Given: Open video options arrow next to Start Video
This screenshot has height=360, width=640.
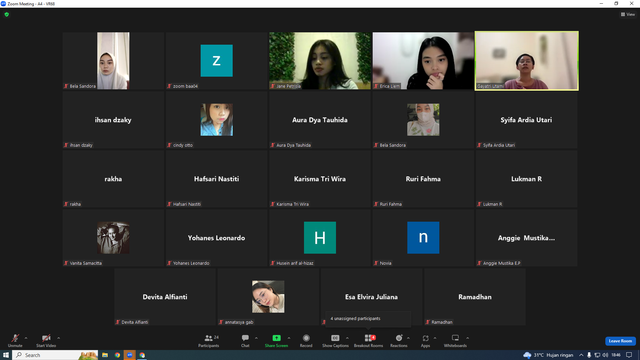Looking at the screenshot, I should (x=59, y=338).
